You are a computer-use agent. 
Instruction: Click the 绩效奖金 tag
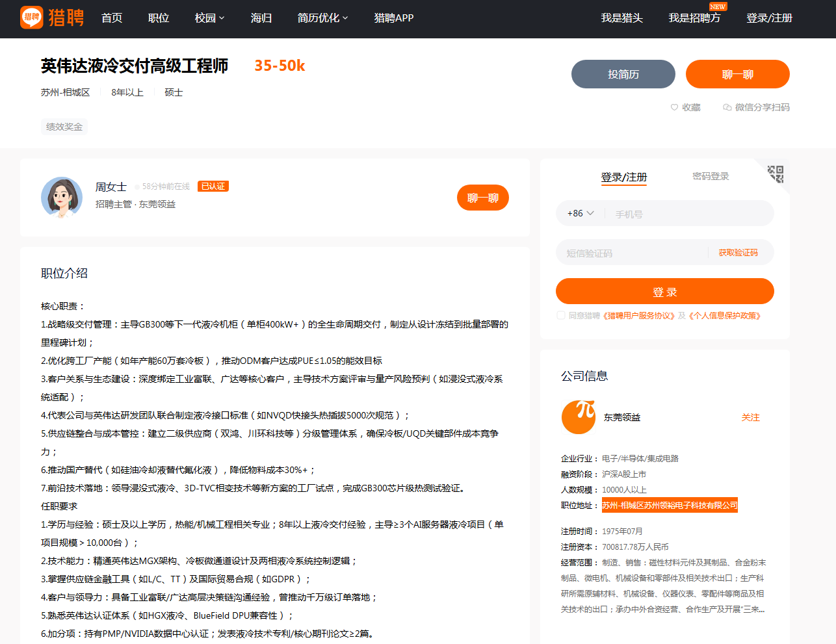point(64,127)
